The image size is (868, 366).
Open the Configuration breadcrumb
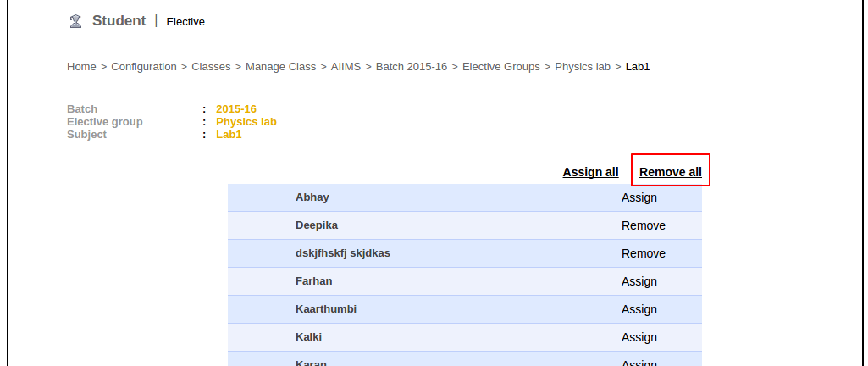(x=144, y=66)
